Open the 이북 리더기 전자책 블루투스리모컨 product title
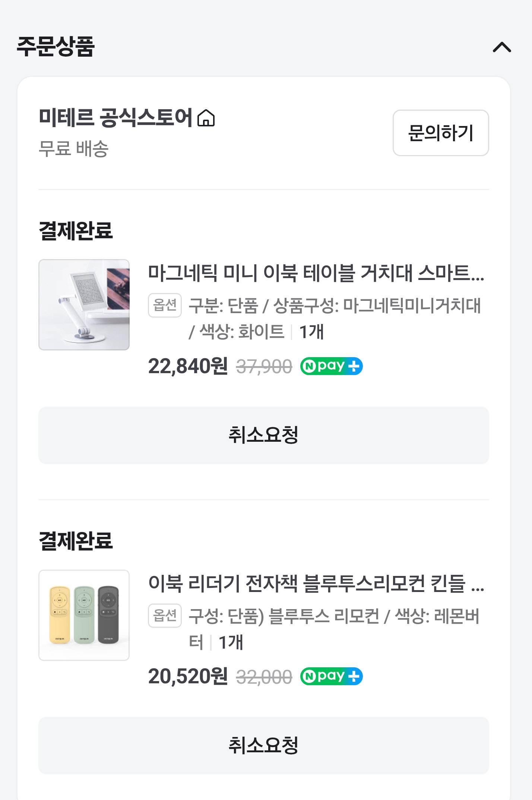 click(x=316, y=584)
